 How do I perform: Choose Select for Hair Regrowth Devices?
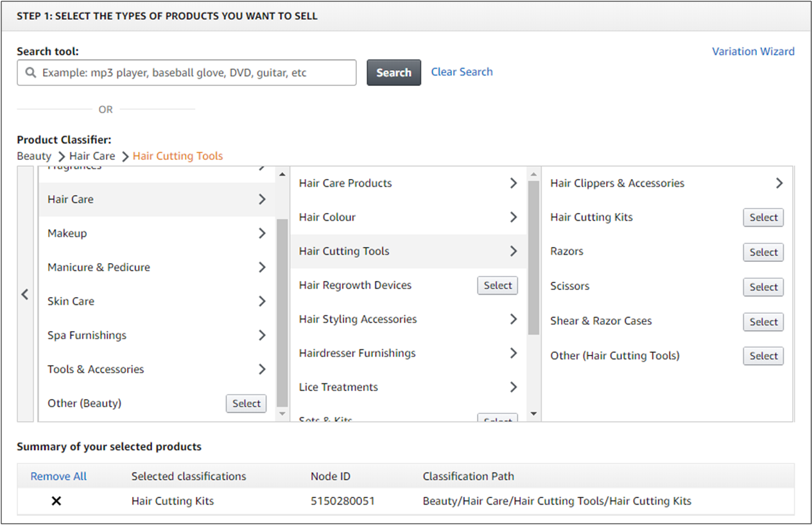[x=497, y=286]
